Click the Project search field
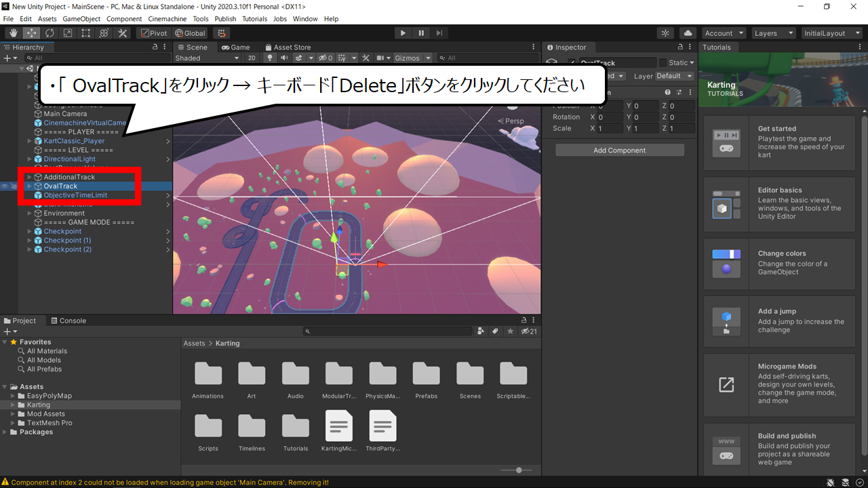This screenshot has width=868, height=488. (x=388, y=331)
